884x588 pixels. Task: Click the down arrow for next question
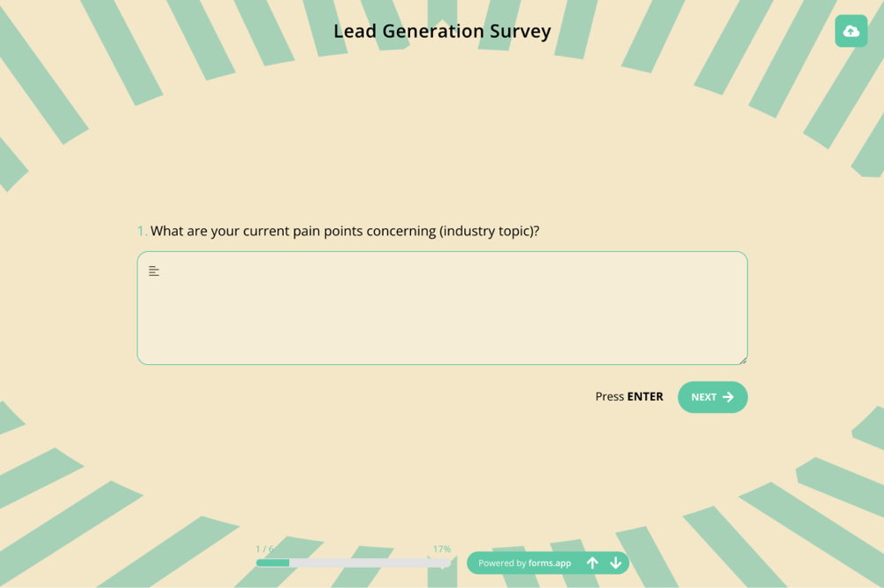tap(616, 562)
